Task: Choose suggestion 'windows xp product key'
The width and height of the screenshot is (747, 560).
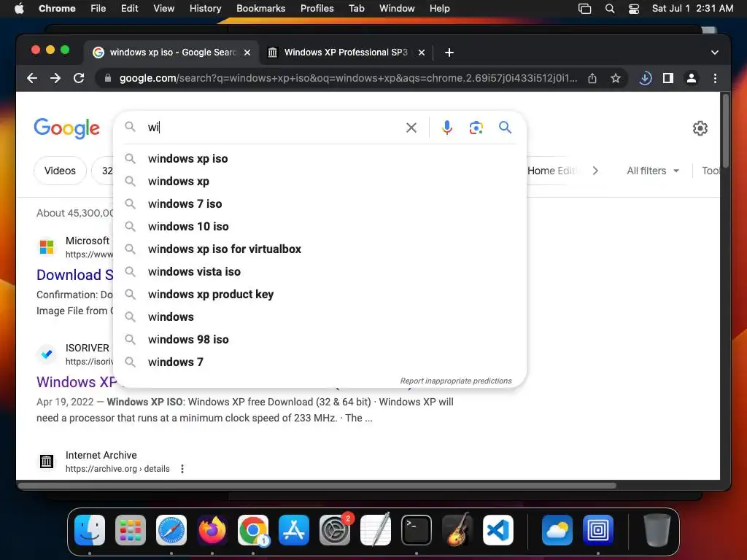Action: [320, 295]
